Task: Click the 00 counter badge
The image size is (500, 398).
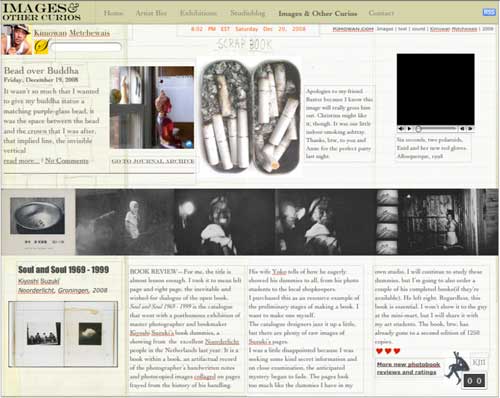Action: [x=474, y=381]
